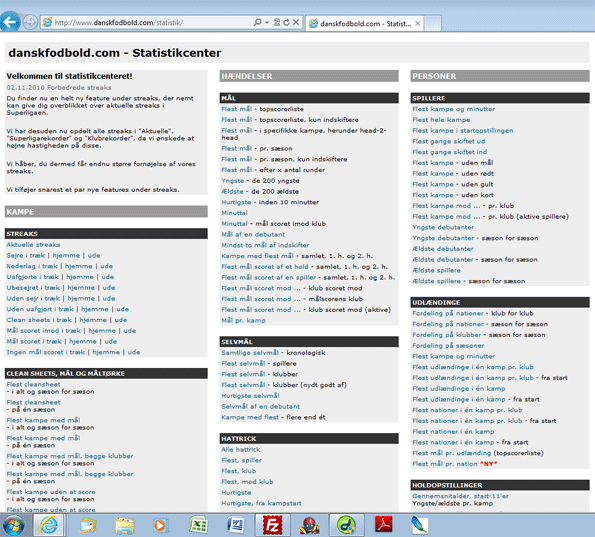Select the danskfodbold.com - Statist... tab
The width and height of the screenshot is (595, 537).
(365, 24)
